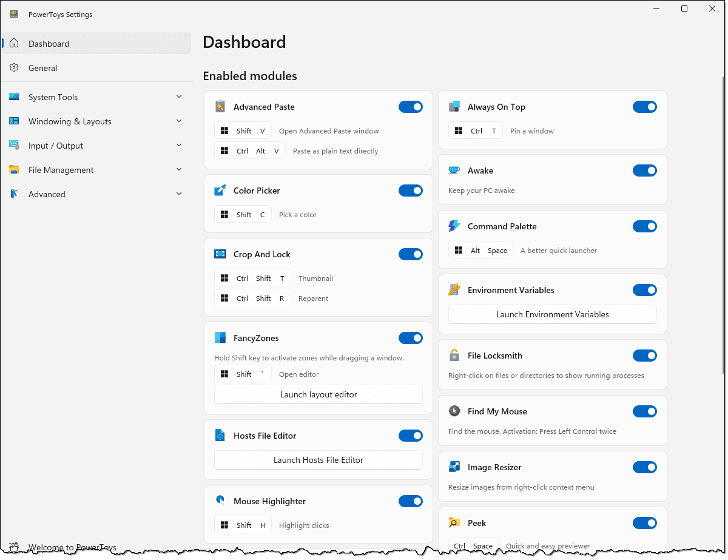
Task: Expand the Advanced section chevron
Action: point(179,194)
